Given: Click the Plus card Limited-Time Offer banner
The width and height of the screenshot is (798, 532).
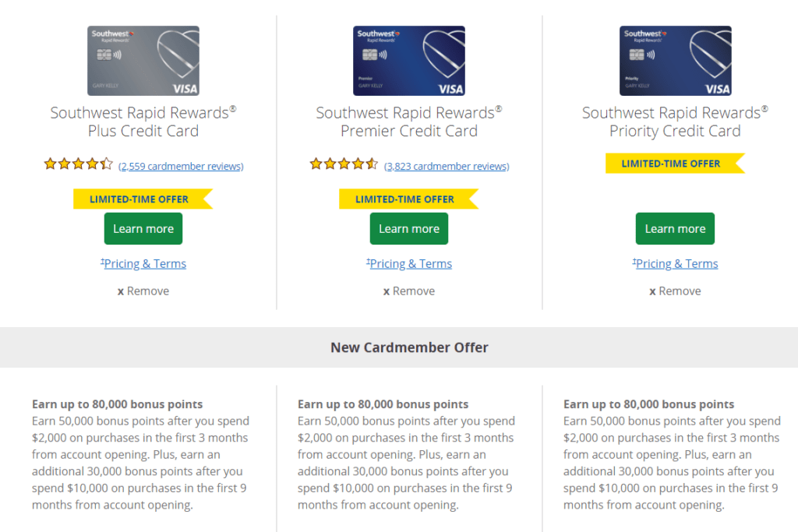Looking at the screenshot, I should tap(139, 199).
